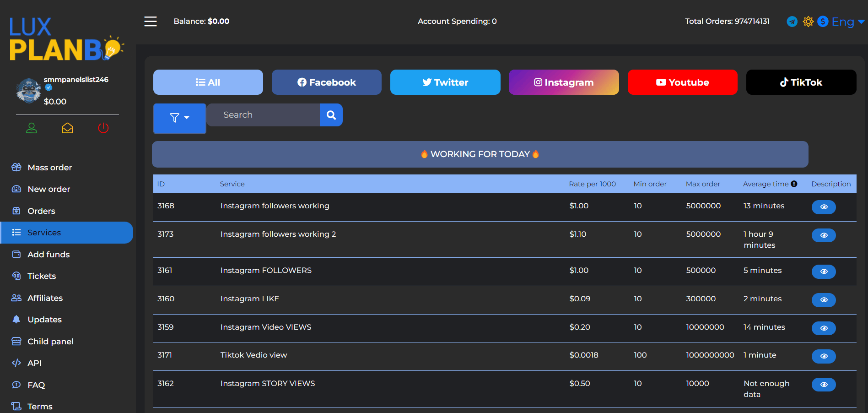Open the orange envelope messages icon
The image size is (868, 413).
[x=67, y=128]
